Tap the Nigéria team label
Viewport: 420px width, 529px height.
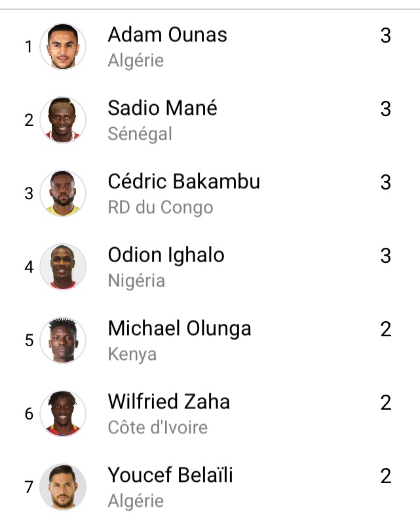tap(136, 281)
